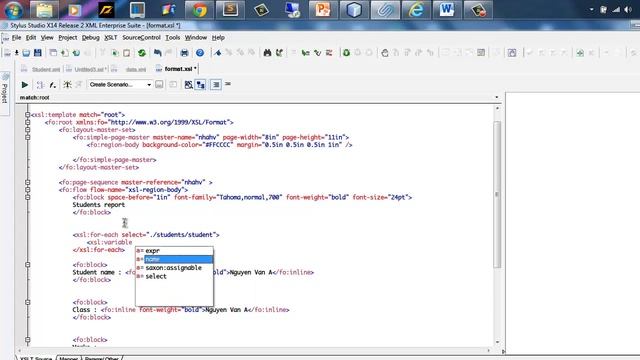Open the Debug menu

point(90,38)
